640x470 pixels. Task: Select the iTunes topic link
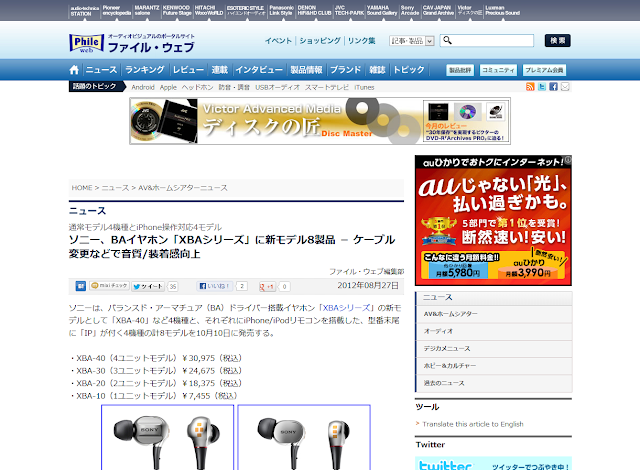tap(364, 87)
